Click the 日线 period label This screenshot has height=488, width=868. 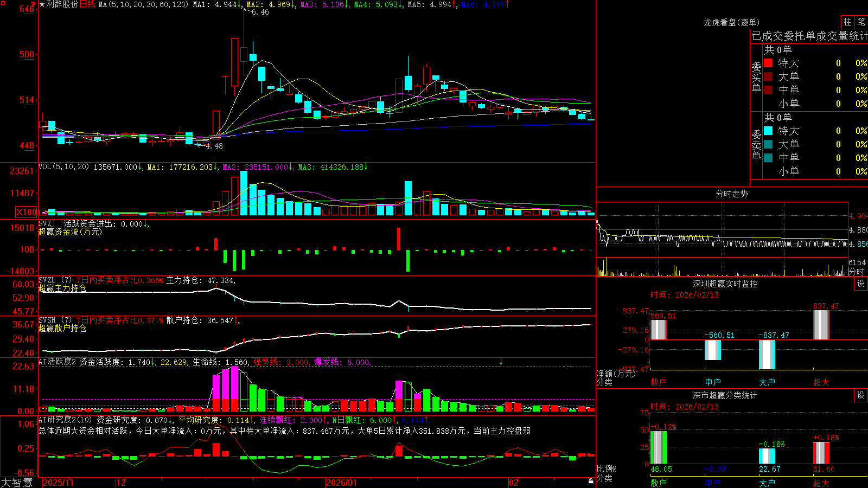(x=87, y=4)
